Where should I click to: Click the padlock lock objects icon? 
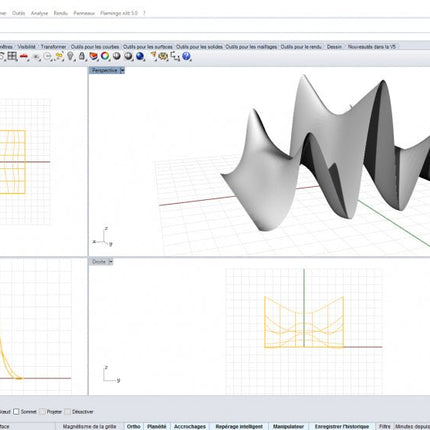click(x=82, y=56)
